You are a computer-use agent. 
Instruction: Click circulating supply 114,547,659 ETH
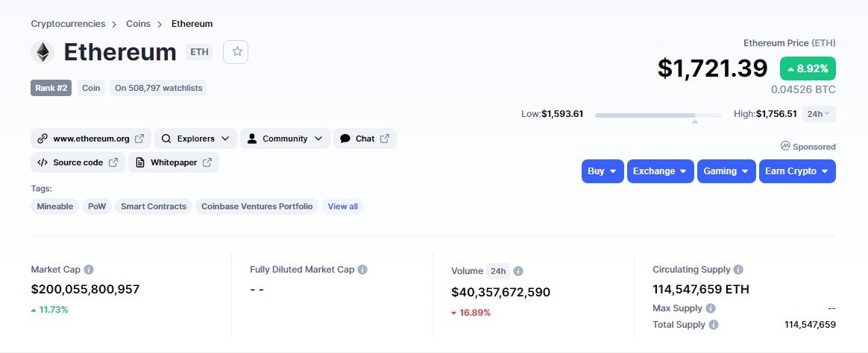701,289
